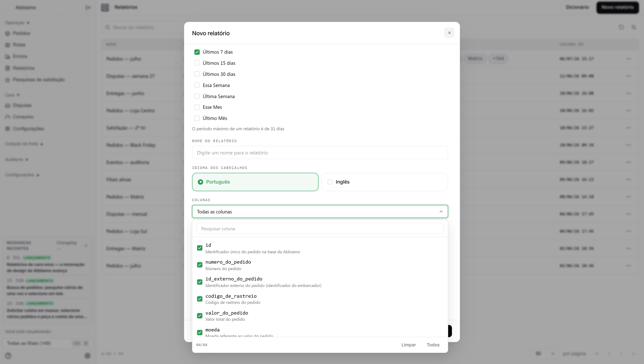Viewport: 644px width, 364px height.
Task: Check the Últimos 30 dias option
Action: coord(197,74)
